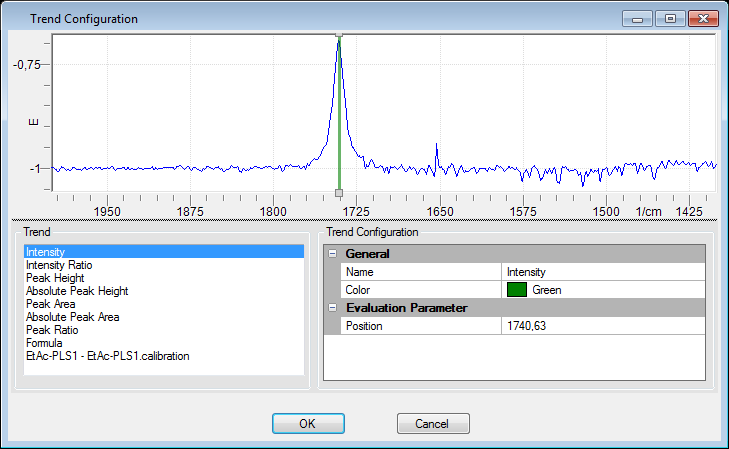Select EtAc-PLS1 calibration trend entry

click(x=108, y=356)
